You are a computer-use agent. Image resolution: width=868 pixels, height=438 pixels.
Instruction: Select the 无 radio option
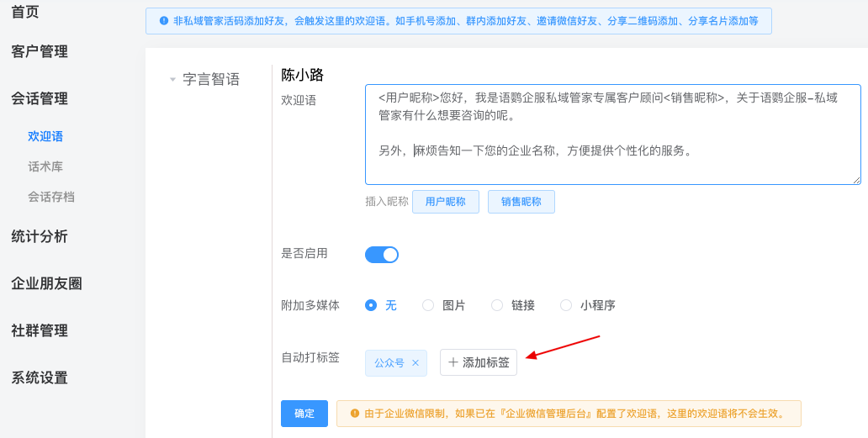point(371,305)
